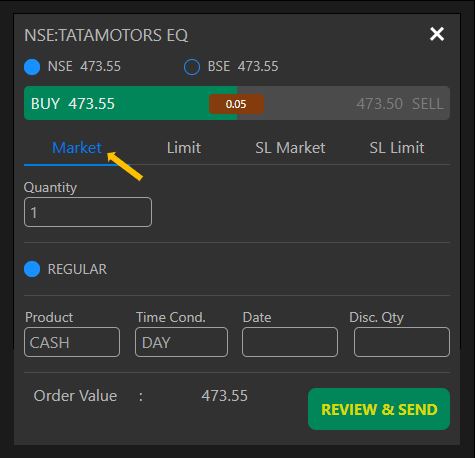The width and height of the screenshot is (475, 458).
Task: Click the NSE:TATAMOTORS EQ title
Action: (106, 35)
